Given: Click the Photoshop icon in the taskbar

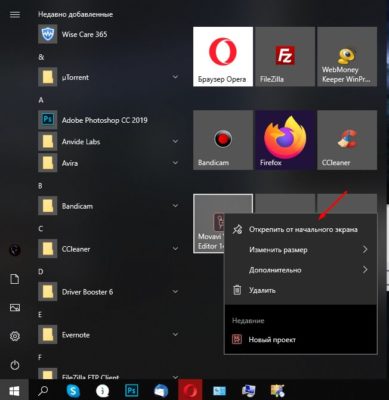Looking at the screenshot, I should (x=131, y=390).
